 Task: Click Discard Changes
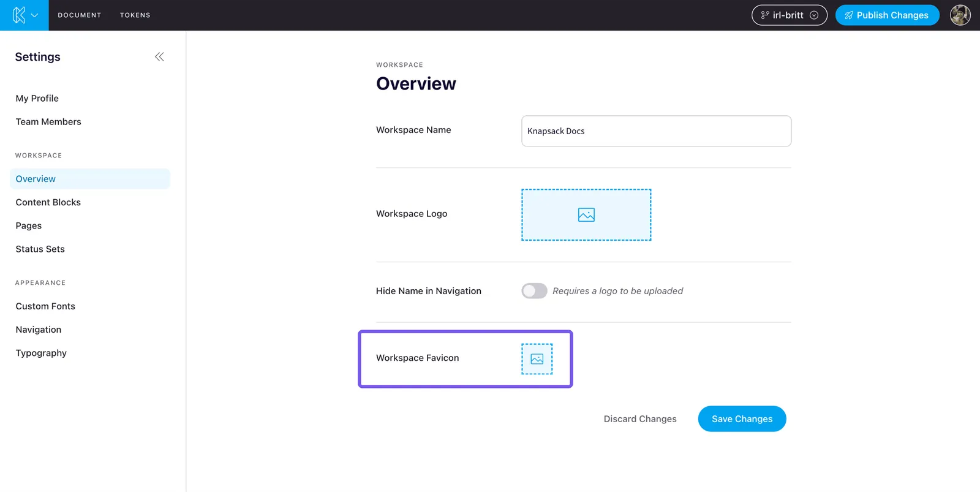pyautogui.click(x=640, y=419)
